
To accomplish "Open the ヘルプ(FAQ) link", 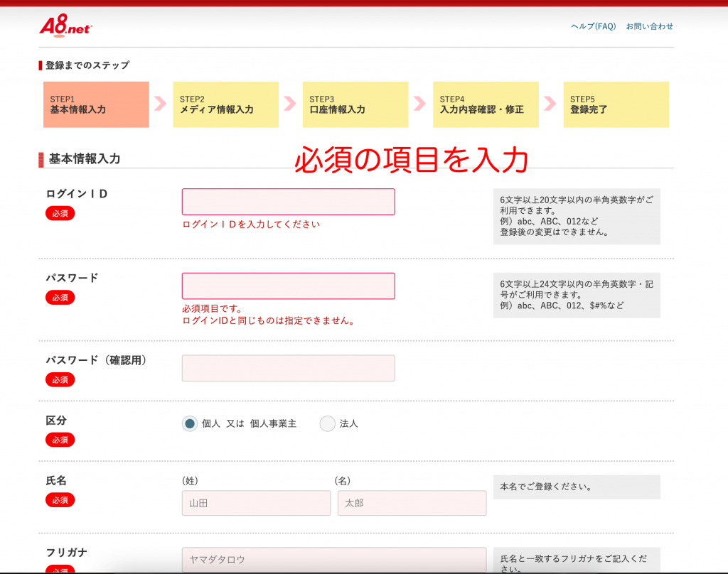I will click(593, 26).
